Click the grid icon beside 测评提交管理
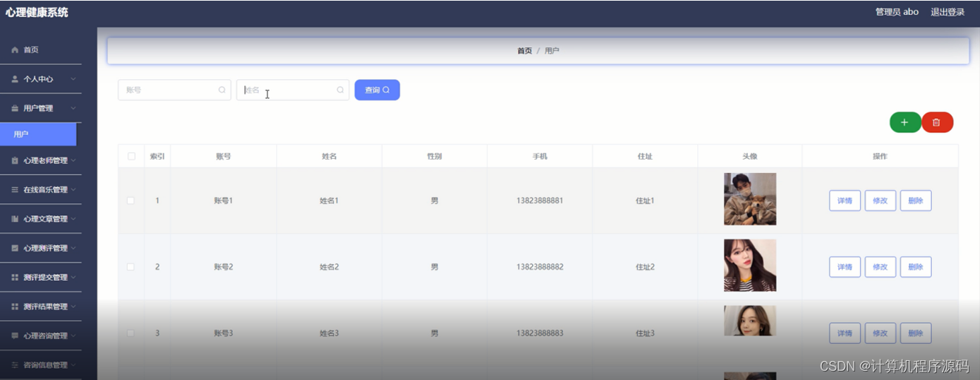 15,278
